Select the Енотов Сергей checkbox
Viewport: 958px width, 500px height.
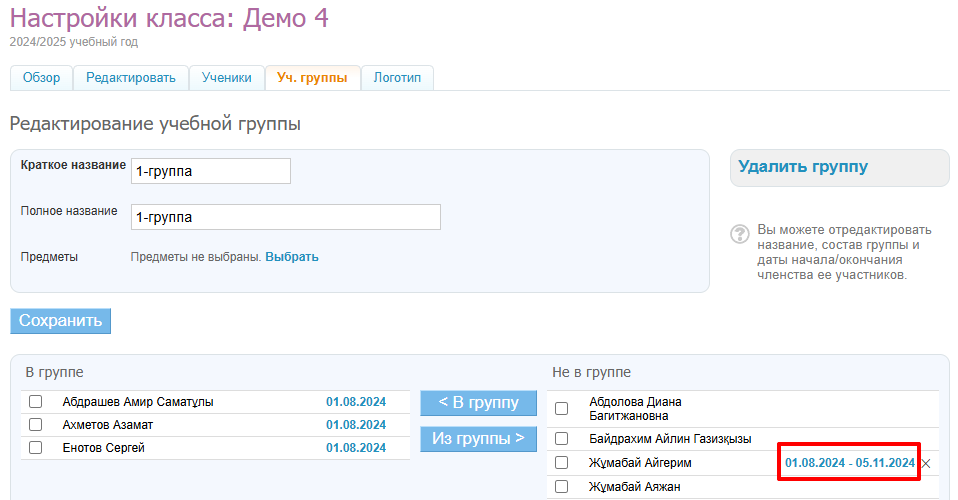point(36,448)
